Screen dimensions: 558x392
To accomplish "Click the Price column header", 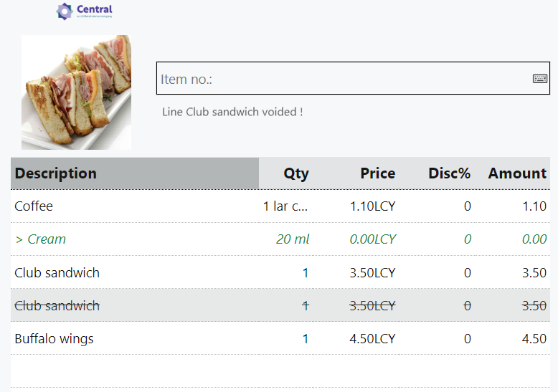I will pos(377,173).
